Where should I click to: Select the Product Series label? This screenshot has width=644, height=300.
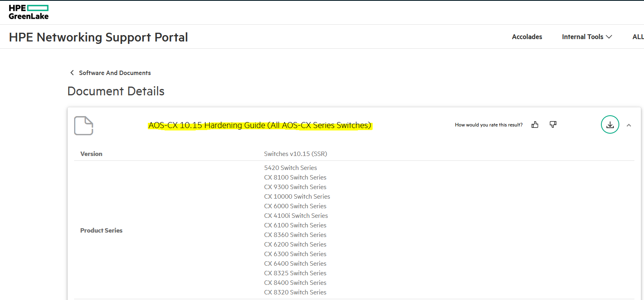[x=101, y=231]
